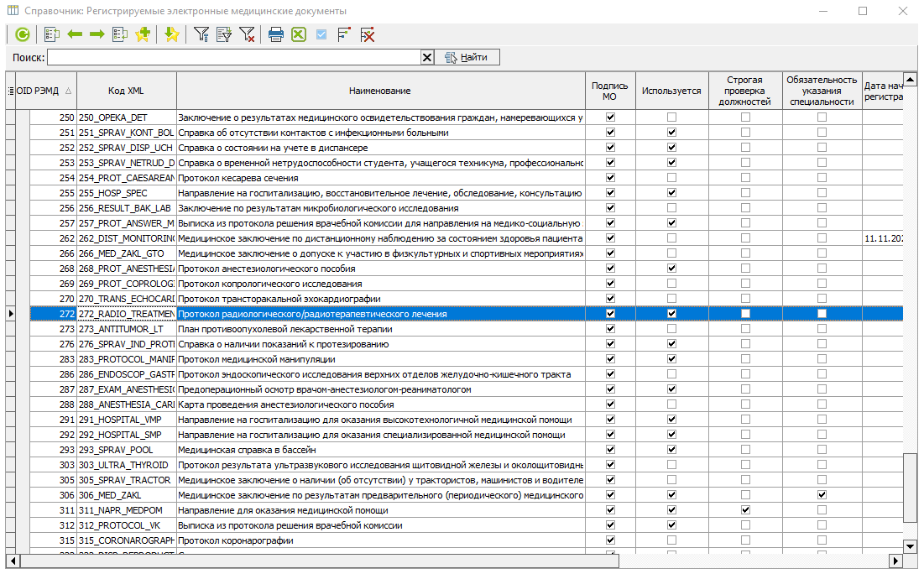Open filter settings funnel icon
The width and height of the screenshot is (924, 574).
tap(201, 34)
